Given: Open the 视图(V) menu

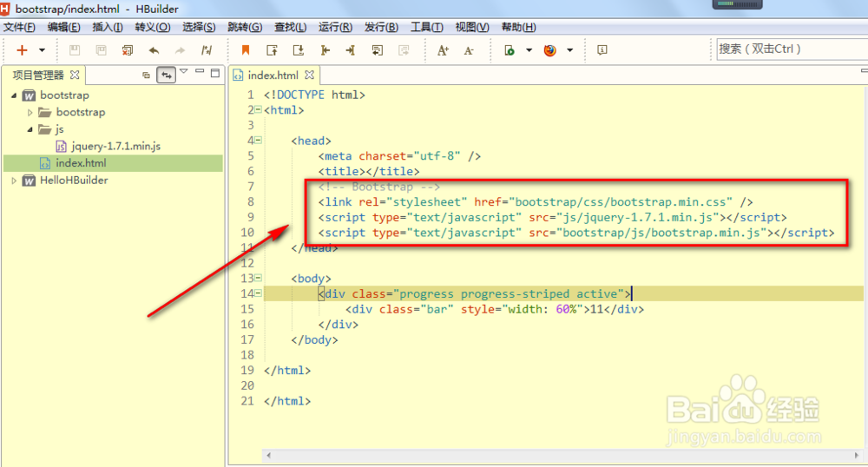Looking at the screenshot, I should click(471, 27).
